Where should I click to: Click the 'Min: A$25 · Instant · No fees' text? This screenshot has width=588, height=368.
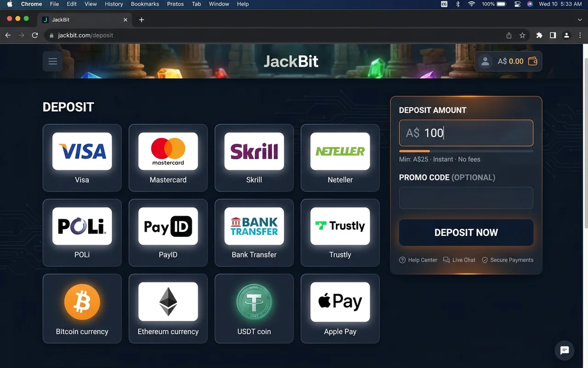coord(440,160)
